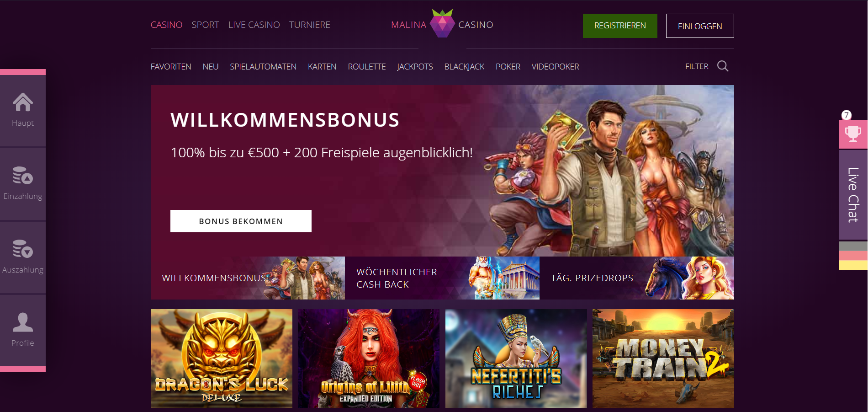Open the FILTER options
868x412 pixels.
(x=697, y=67)
